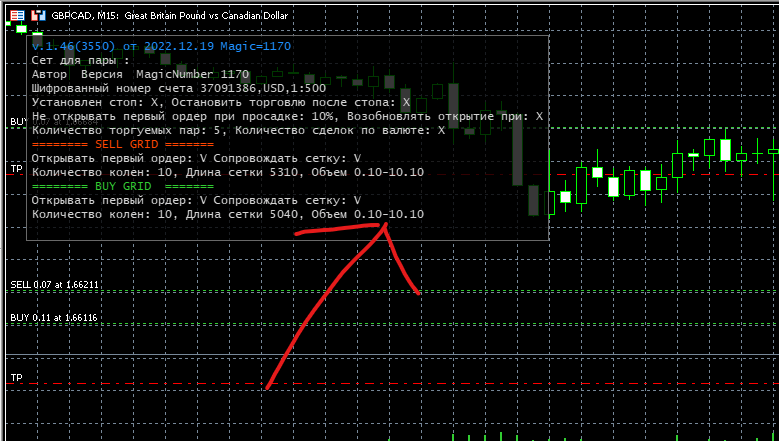Click 'Открывать первый ордер: V' under BUY GRID
The image size is (779, 441).
pos(196,200)
